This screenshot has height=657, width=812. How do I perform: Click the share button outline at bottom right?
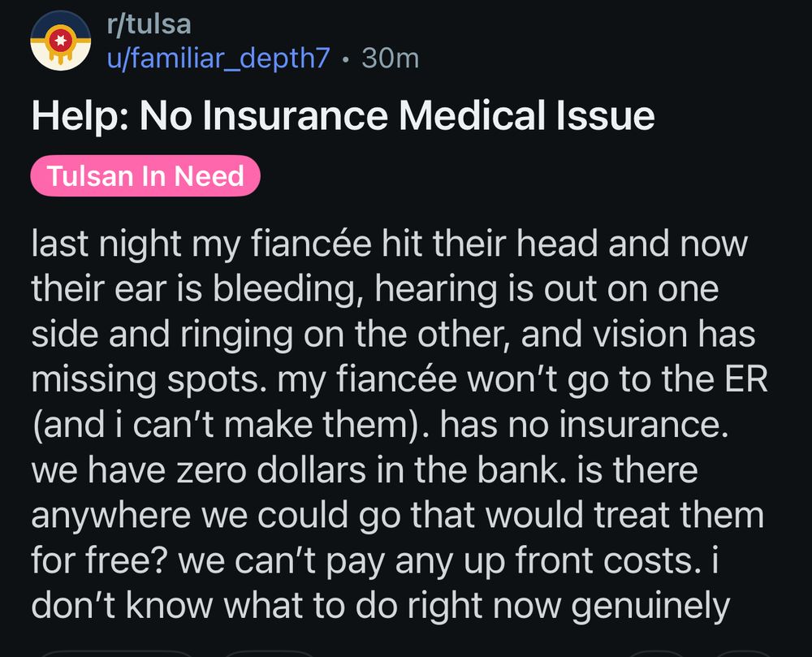pyautogui.click(x=744, y=654)
